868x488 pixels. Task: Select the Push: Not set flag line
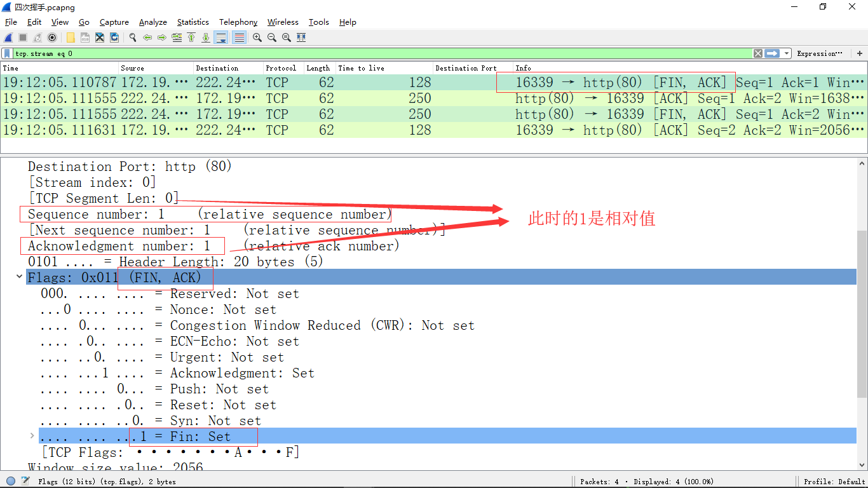click(154, 389)
